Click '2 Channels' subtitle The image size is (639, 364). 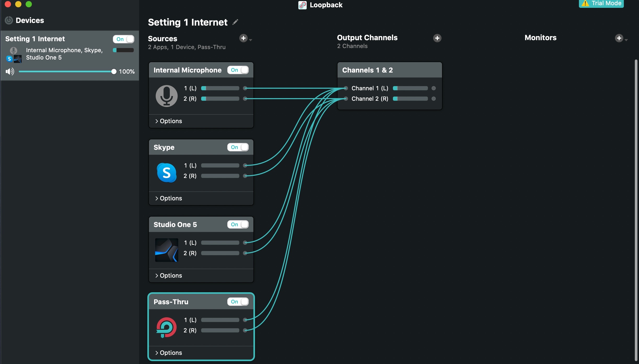pos(352,46)
